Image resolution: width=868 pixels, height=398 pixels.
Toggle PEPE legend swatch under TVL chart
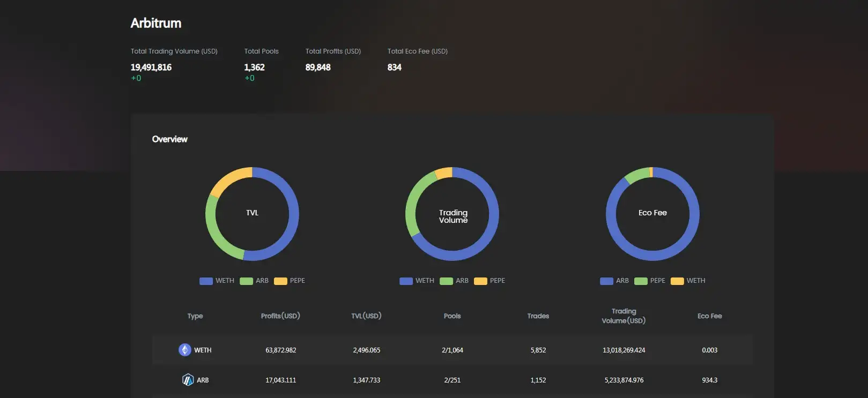coord(280,281)
